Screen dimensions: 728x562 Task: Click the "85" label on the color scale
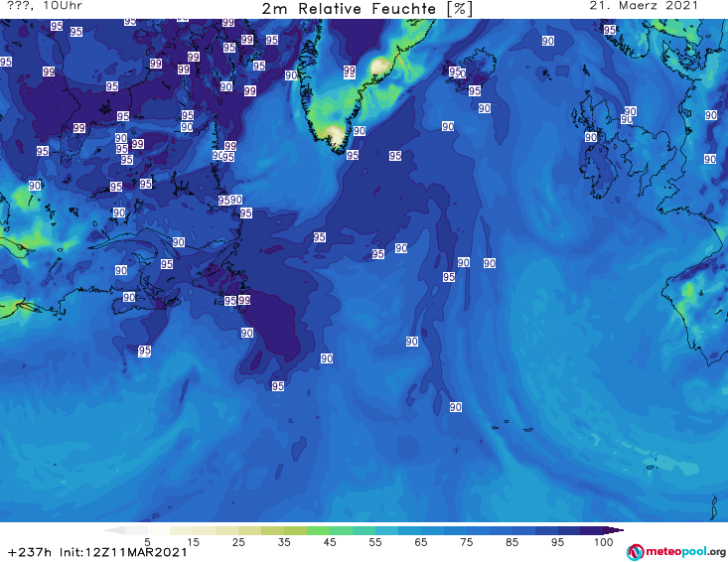coord(511,541)
